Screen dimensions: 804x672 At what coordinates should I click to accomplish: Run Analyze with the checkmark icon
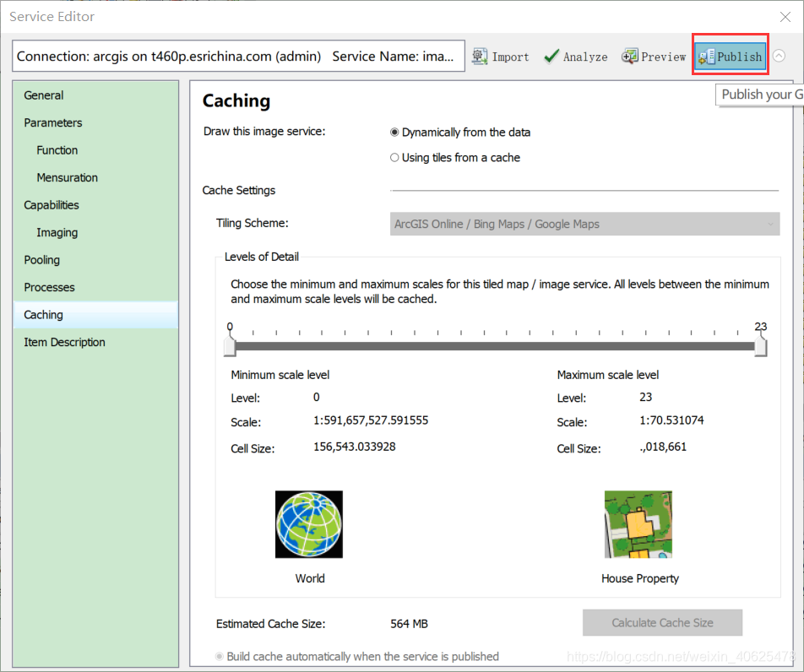[575, 57]
